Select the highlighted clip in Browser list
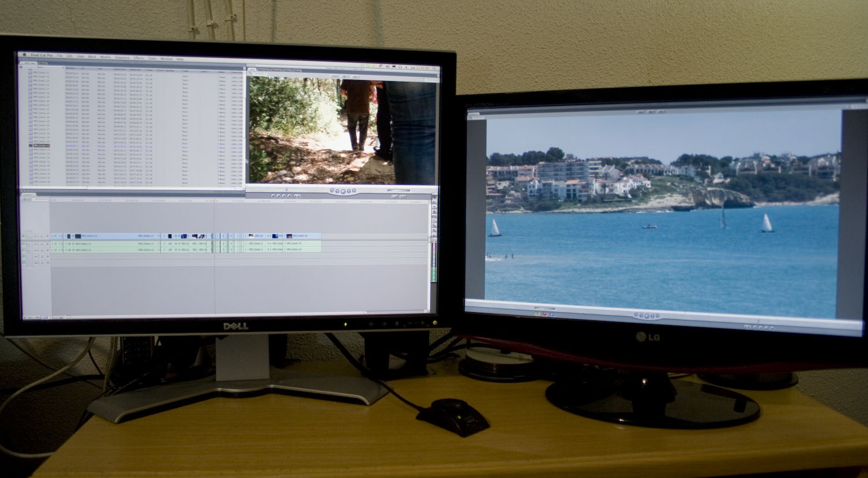The image size is (868, 478). [x=42, y=145]
